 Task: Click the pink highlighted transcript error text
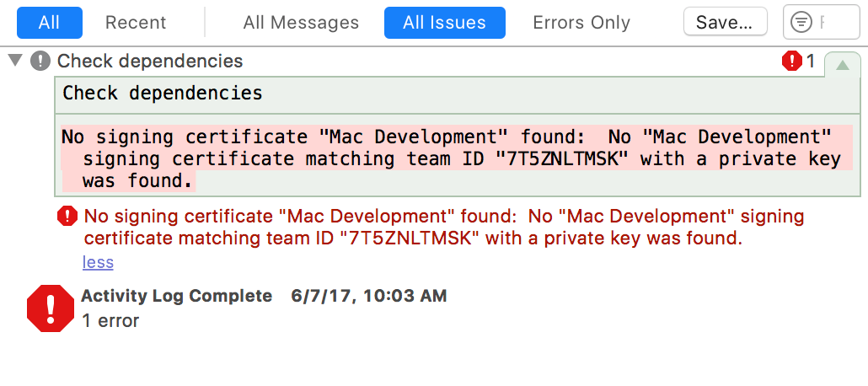(x=457, y=159)
